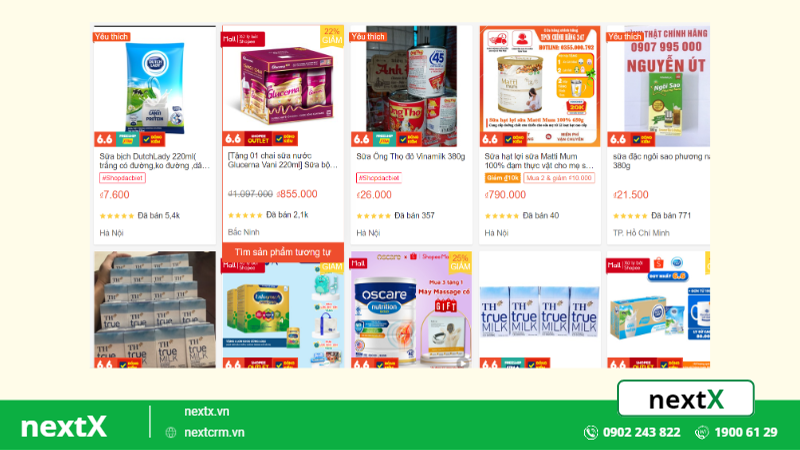This screenshot has height=450, width=800.
Task: Click the #Shopdacbiet tag under DutchLady product
Action: coord(122,178)
